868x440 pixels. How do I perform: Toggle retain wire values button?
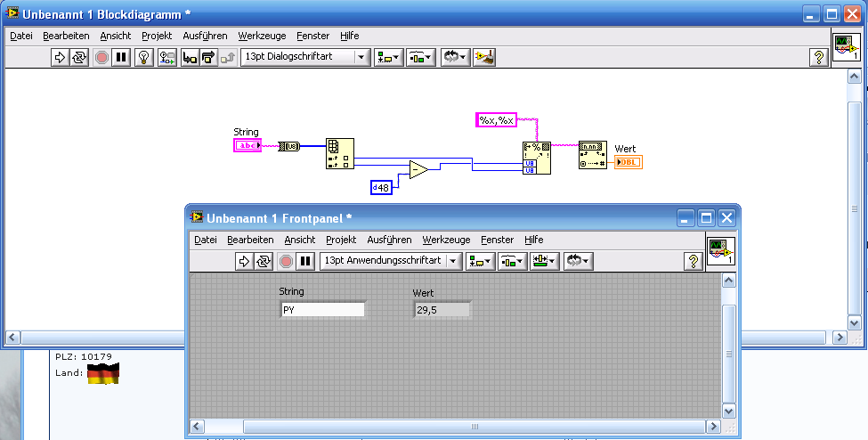pos(167,57)
